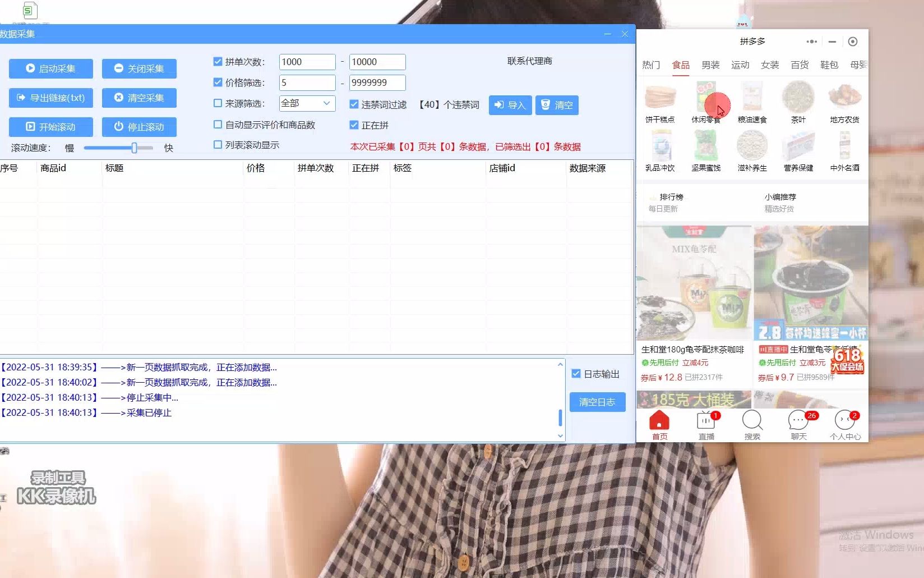Click 导出链接(txt) to export links
This screenshot has width=924, height=578.
(50, 98)
